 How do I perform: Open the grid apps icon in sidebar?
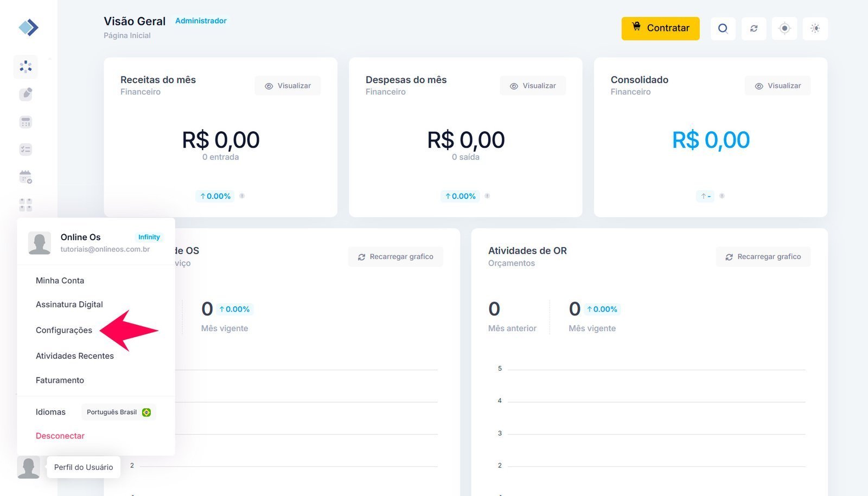tap(25, 204)
